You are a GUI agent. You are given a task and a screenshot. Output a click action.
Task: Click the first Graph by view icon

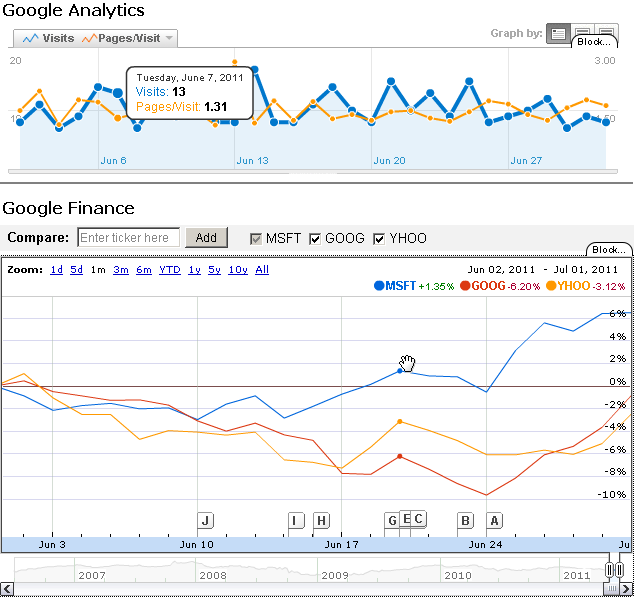click(x=558, y=34)
